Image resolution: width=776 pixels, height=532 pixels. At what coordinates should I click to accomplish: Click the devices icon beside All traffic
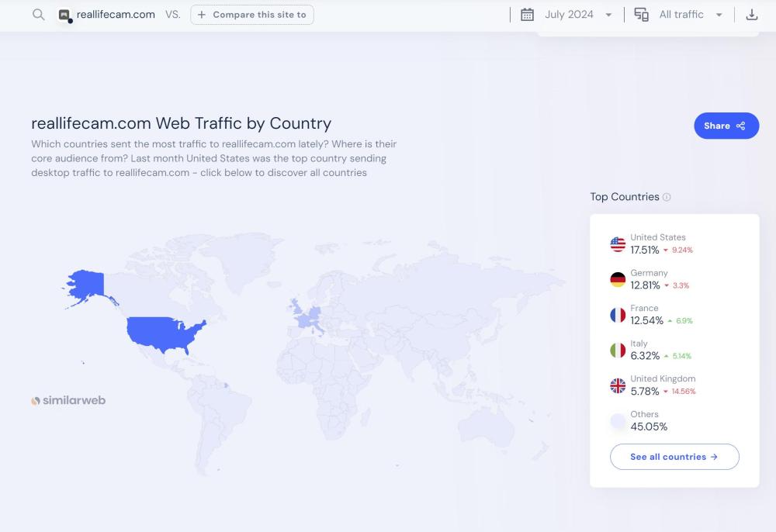pyautogui.click(x=641, y=15)
